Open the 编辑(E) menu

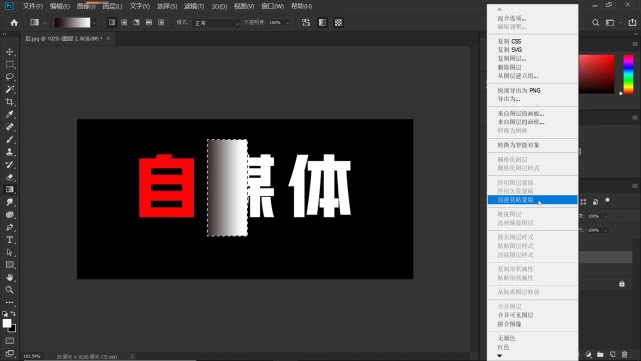[x=59, y=6]
